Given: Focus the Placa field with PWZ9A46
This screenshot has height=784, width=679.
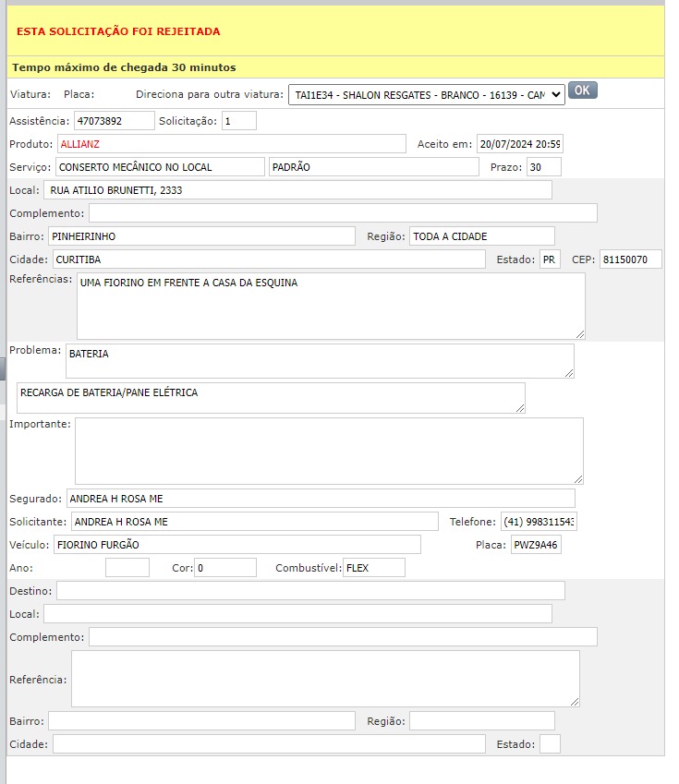Looking at the screenshot, I should tap(535, 545).
